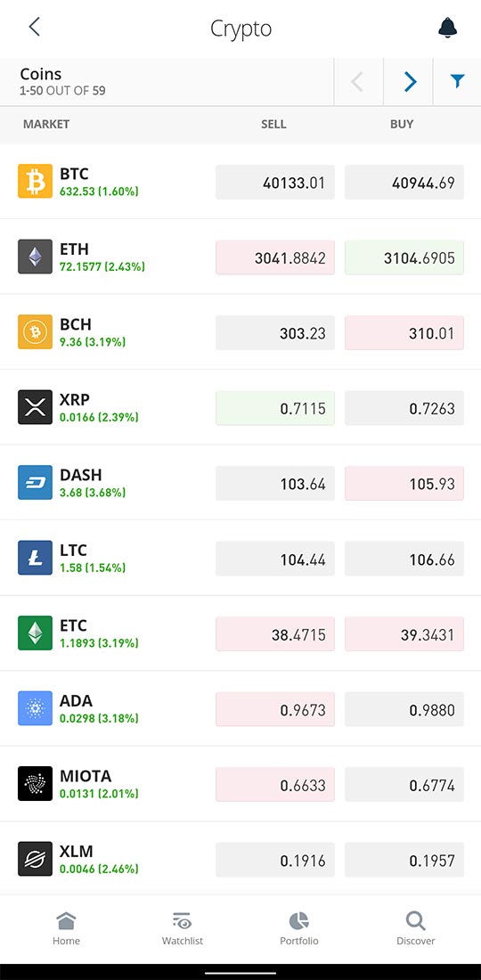The height and width of the screenshot is (980, 481).
Task: Tap the MIOTA coin logo
Action: coord(35,783)
